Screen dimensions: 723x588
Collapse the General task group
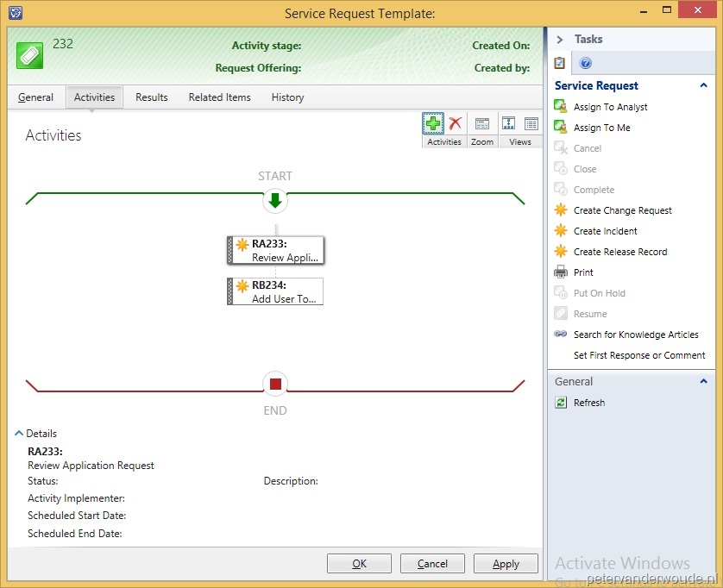pyautogui.click(x=704, y=381)
